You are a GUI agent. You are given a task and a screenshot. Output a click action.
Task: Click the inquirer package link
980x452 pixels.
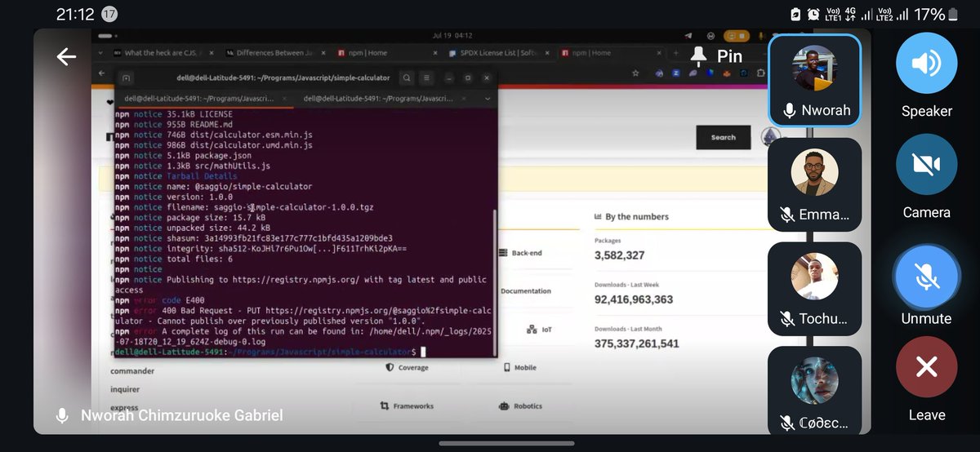125,389
